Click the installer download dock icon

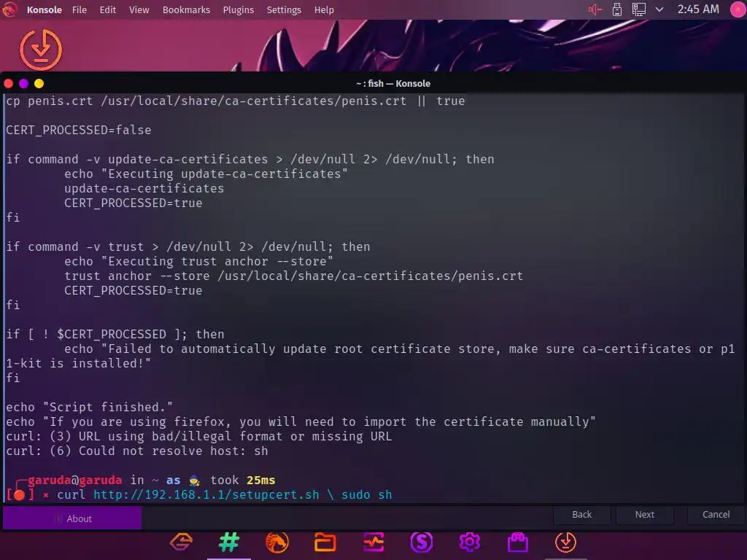[x=565, y=542]
